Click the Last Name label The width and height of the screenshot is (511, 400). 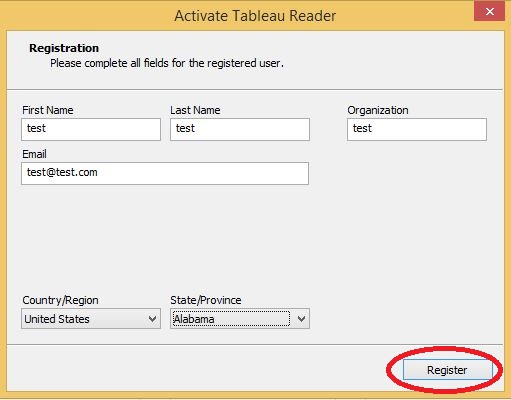pos(195,110)
